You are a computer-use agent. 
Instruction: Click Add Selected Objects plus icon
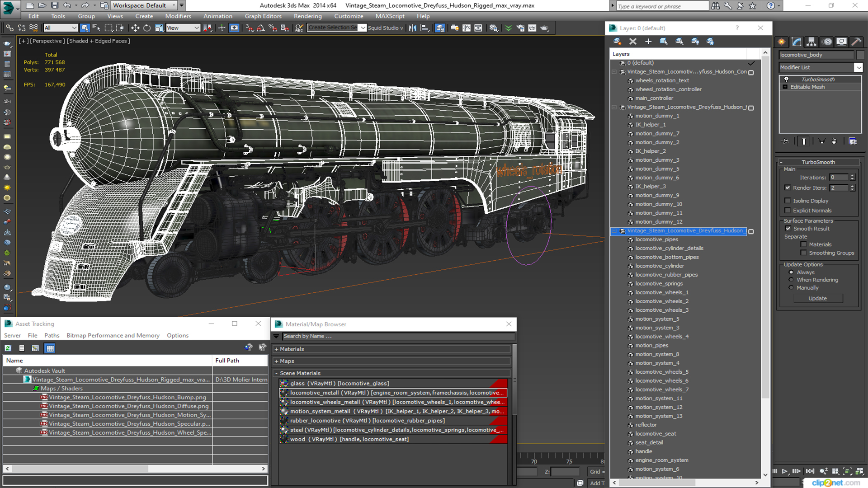[x=648, y=42]
